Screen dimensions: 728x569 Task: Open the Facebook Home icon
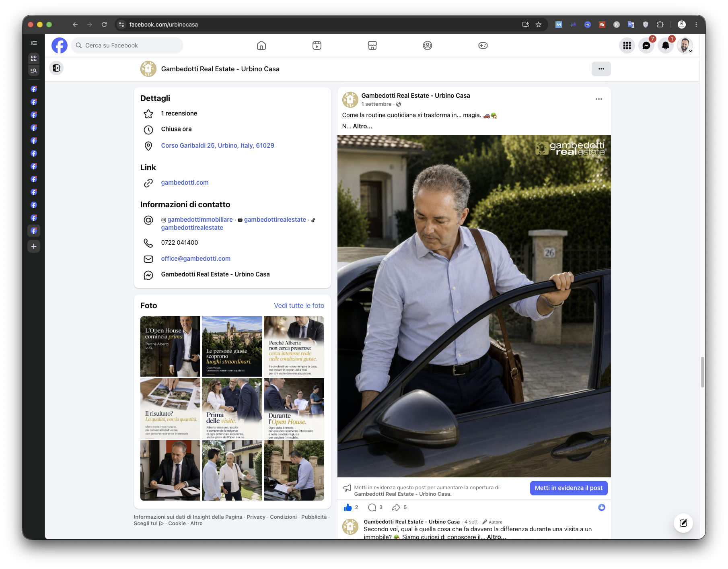point(261,45)
